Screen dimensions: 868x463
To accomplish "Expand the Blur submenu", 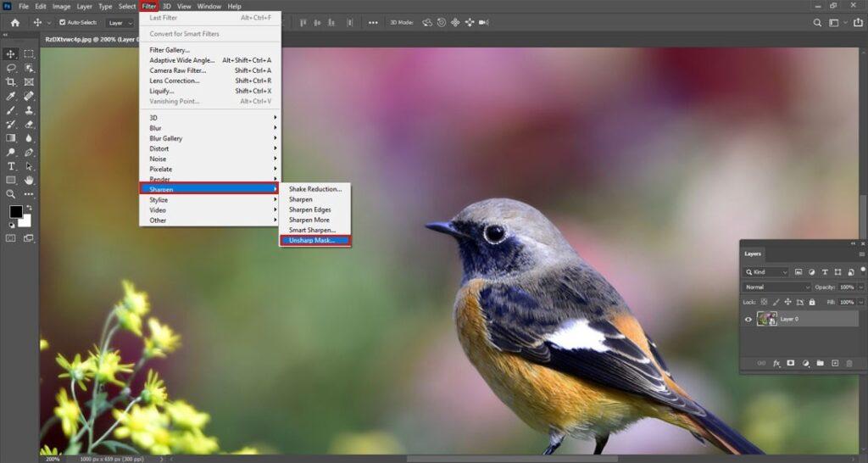I will click(210, 128).
